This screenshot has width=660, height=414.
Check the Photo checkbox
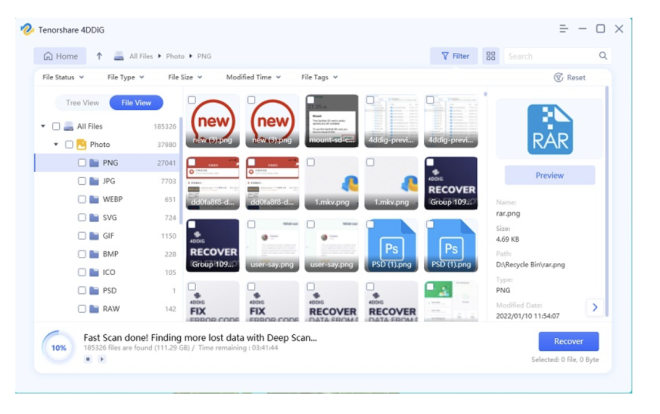coord(69,144)
